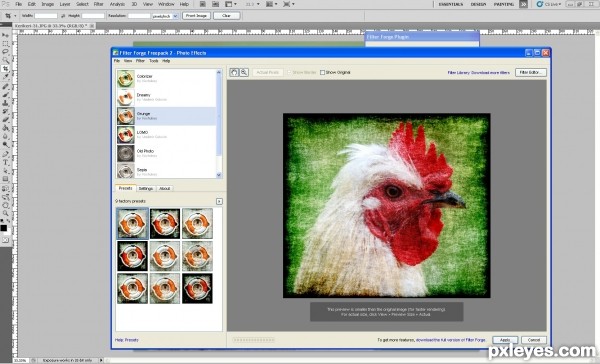The image size is (600, 364).
Task: Select the Eraser tool
Action: [x=5, y=119]
